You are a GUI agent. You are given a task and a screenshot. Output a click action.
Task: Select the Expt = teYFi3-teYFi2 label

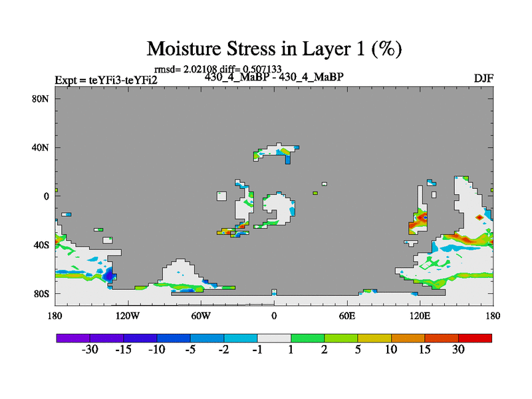106,80
